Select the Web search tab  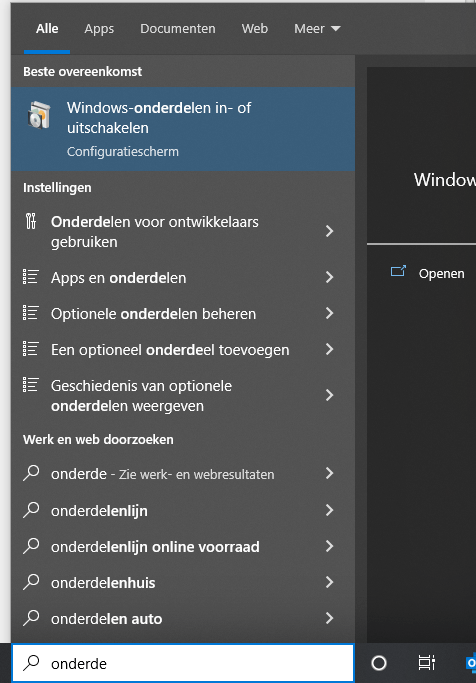click(x=255, y=29)
